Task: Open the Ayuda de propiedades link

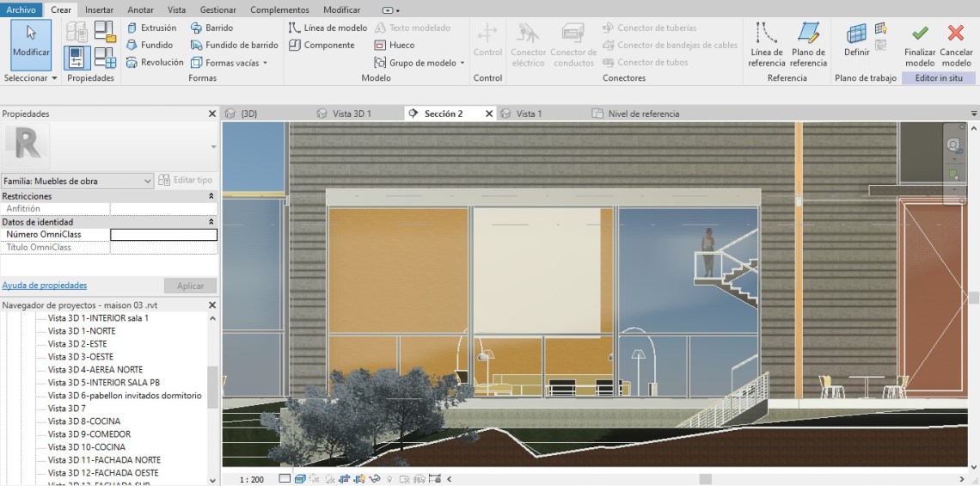Action: click(x=44, y=286)
